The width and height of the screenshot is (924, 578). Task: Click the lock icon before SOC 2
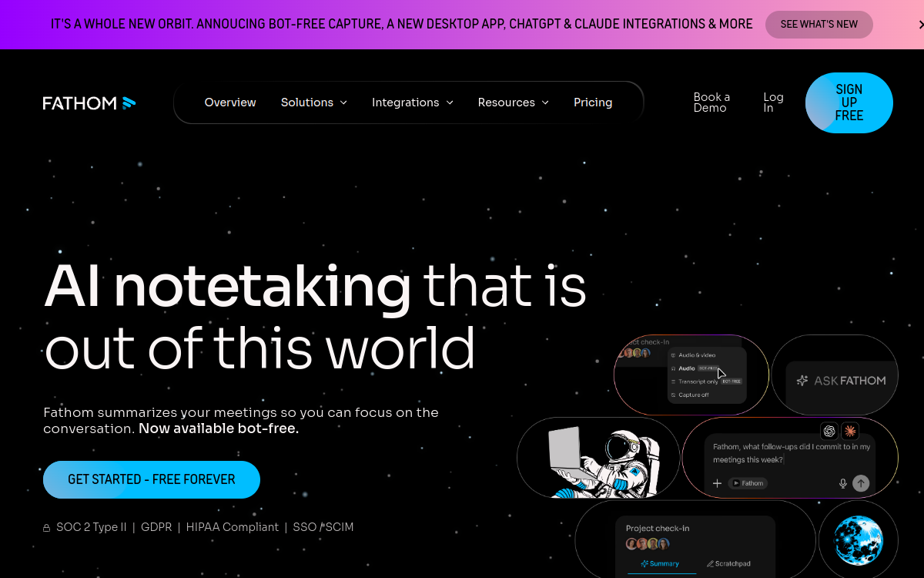[x=47, y=528]
